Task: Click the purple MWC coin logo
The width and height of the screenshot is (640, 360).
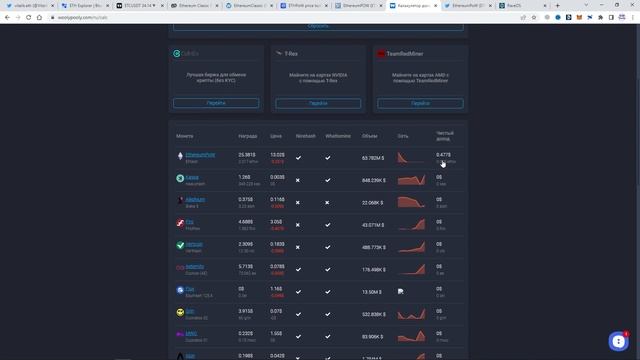Action: (180, 334)
